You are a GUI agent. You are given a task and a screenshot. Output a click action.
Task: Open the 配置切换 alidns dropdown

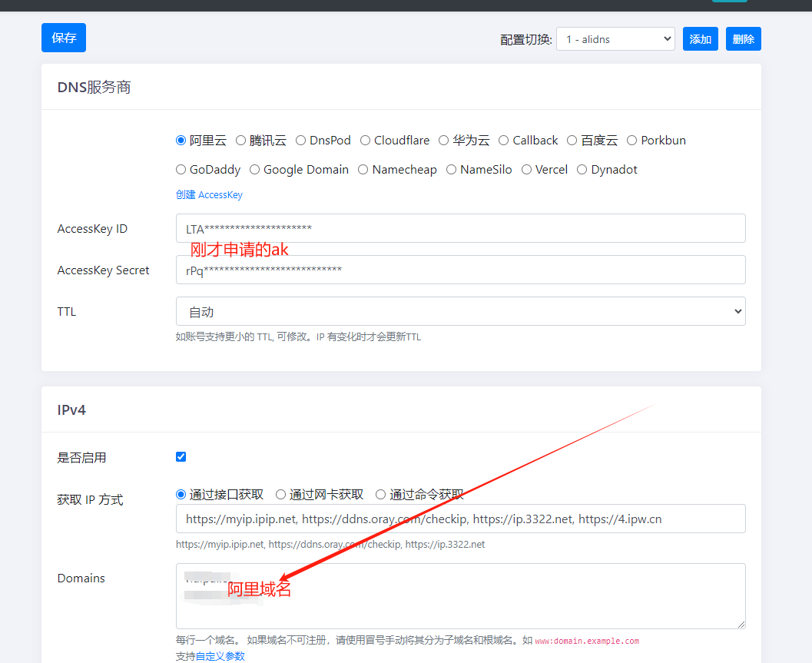[x=615, y=39]
